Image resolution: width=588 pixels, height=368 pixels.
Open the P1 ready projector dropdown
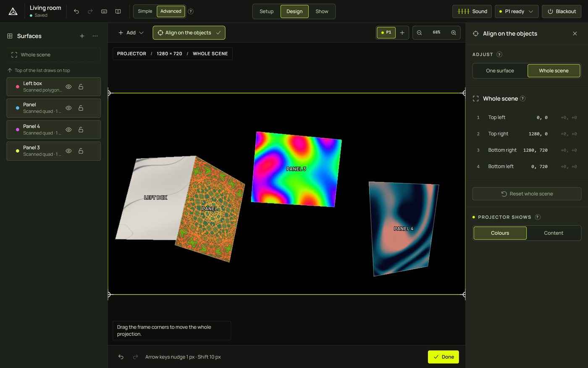[x=517, y=11]
